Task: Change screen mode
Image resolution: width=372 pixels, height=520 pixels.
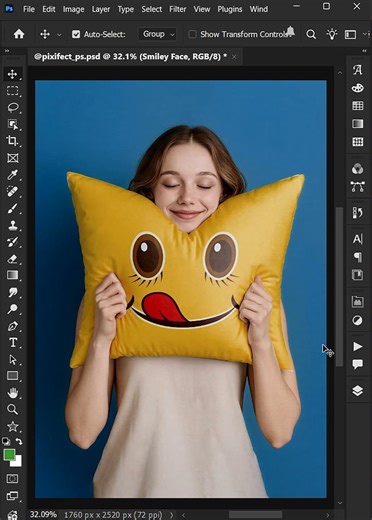Action: pyautogui.click(x=13, y=496)
